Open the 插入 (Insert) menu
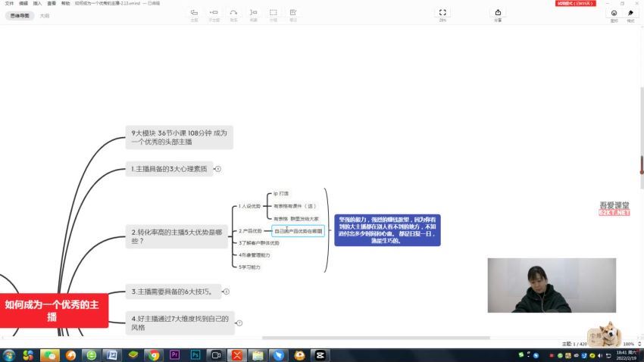The image size is (644, 362). tap(37, 3)
